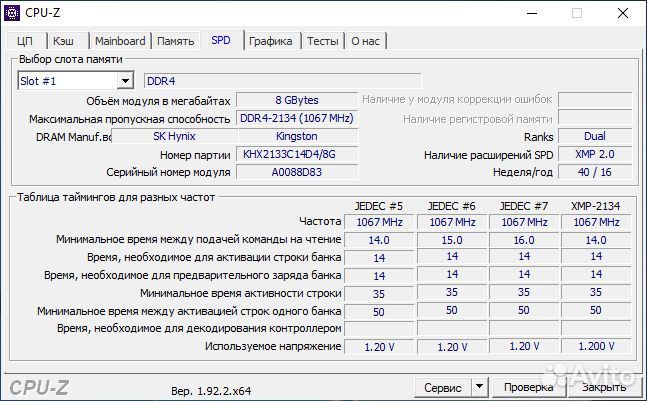Click the Закрыть button
The height and width of the screenshot is (401, 647).
(x=604, y=387)
